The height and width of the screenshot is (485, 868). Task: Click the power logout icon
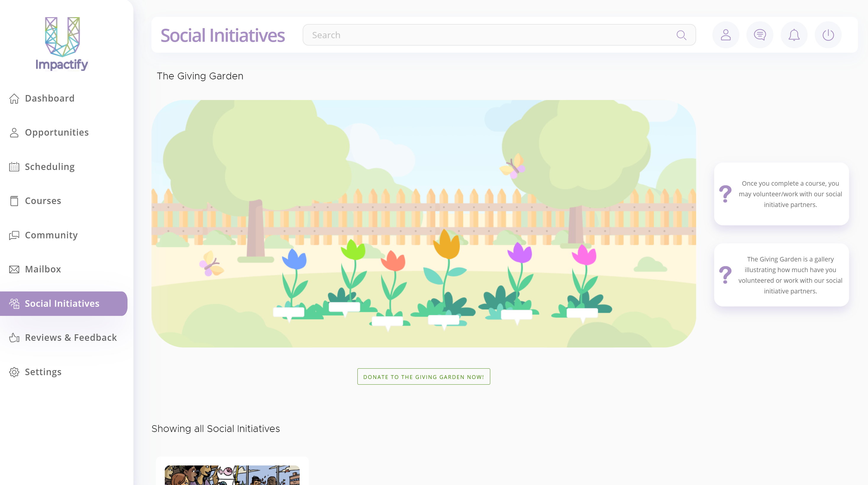[828, 35]
